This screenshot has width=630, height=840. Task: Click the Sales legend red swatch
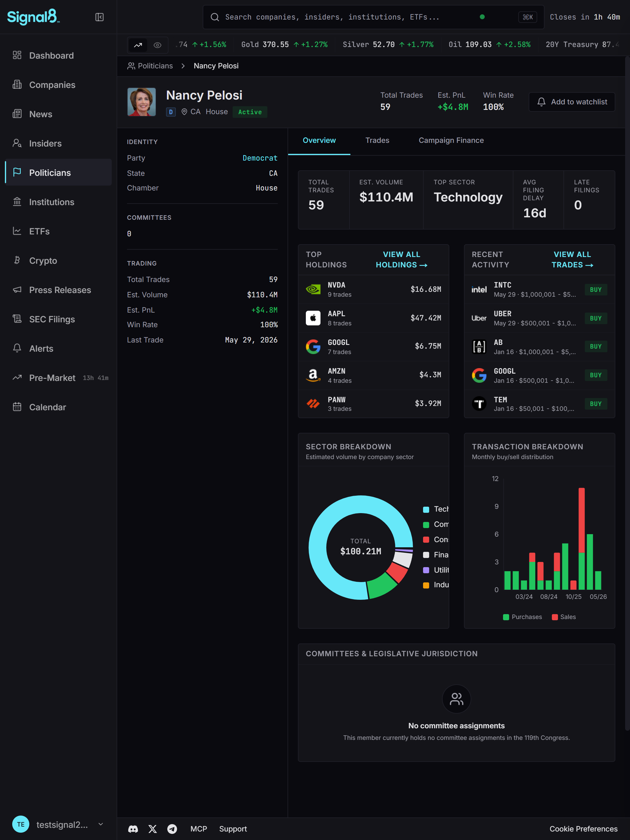[x=555, y=617]
